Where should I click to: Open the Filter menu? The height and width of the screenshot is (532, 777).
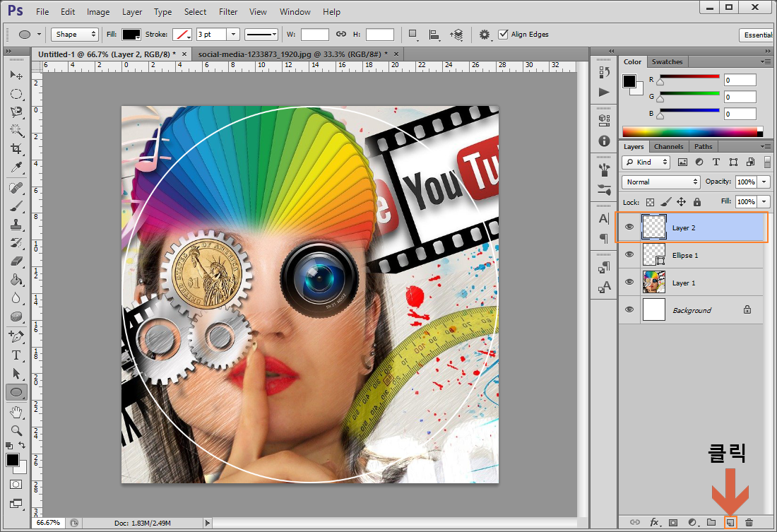228,11
